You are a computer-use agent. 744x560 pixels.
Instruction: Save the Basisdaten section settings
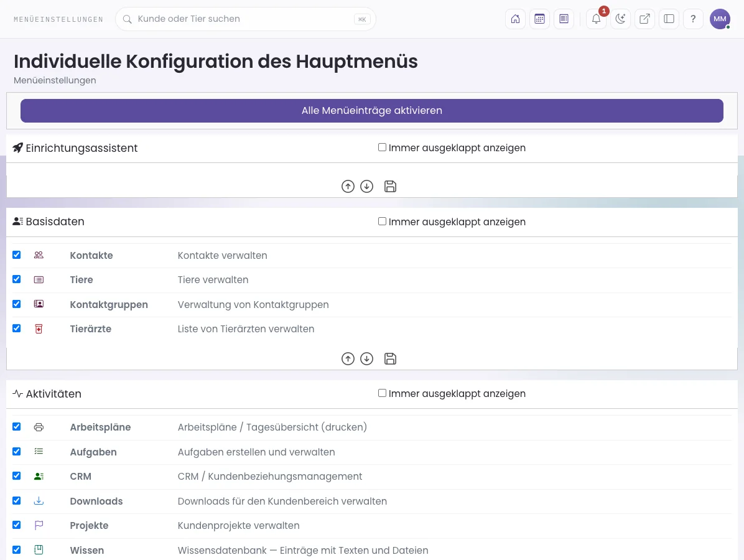pos(391,359)
